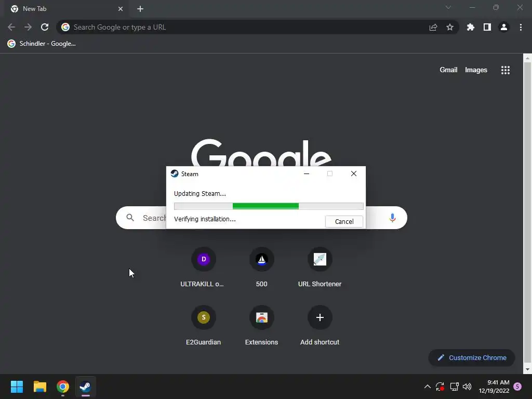
Task: Share this page icon in address bar
Action: tap(433, 27)
